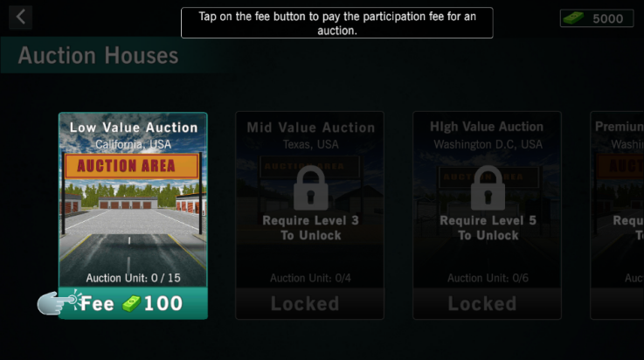Click Require Level 3 To Unlock text
This screenshot has width=644, height=360.
[x=310, y=228]
